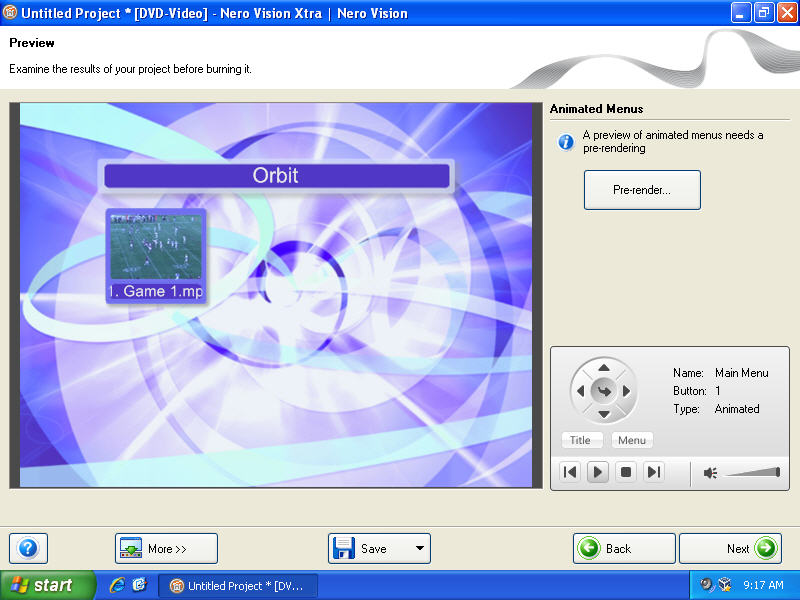Viewport: 800px width, 600px height.
Task: Click 'Animated' type value
Action: [x=737, y=409]
